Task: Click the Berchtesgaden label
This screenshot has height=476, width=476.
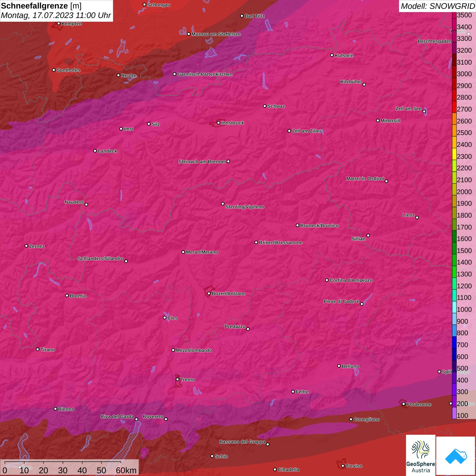Action: point(435,41)
